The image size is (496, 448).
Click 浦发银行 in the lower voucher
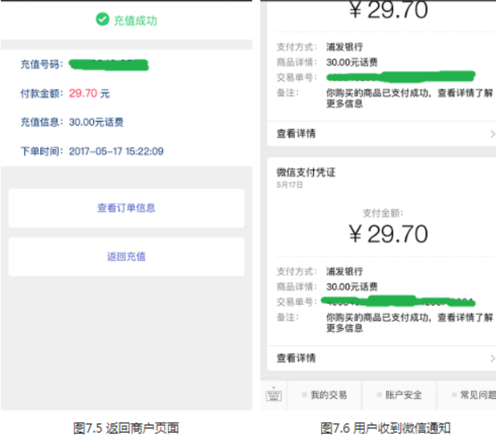pos(345,272)
